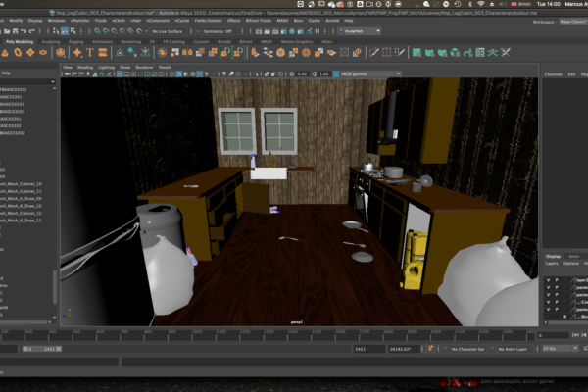The height and width of the screenshot is (392, 588).
Task: Click the exposure 0.00 input field
Action: pos(302,74)
